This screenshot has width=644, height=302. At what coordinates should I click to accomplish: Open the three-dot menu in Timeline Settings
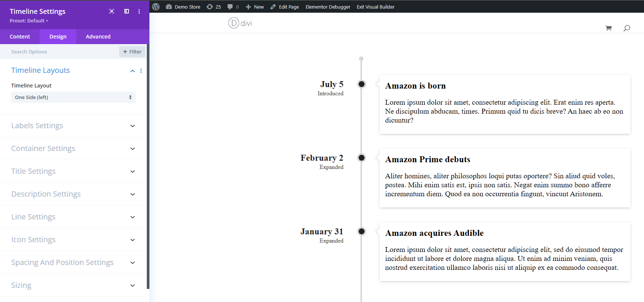point(139,11)
